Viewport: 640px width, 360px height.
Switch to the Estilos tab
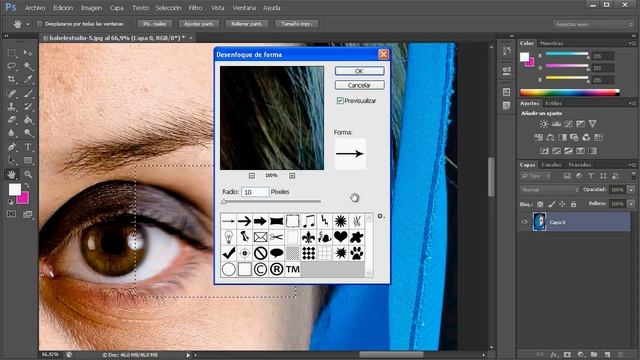553,103
